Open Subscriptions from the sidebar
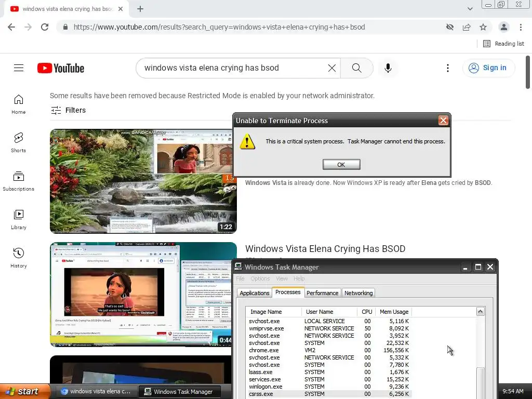The width and height of the screenshot is (532, 399). click(x=19, y=181)
